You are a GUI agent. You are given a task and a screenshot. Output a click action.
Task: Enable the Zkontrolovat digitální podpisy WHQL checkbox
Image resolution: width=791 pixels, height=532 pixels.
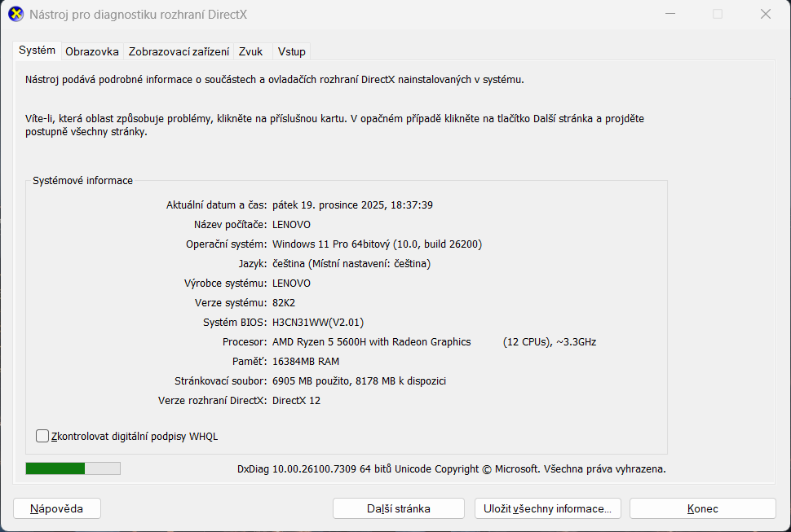tap(42, 436)
